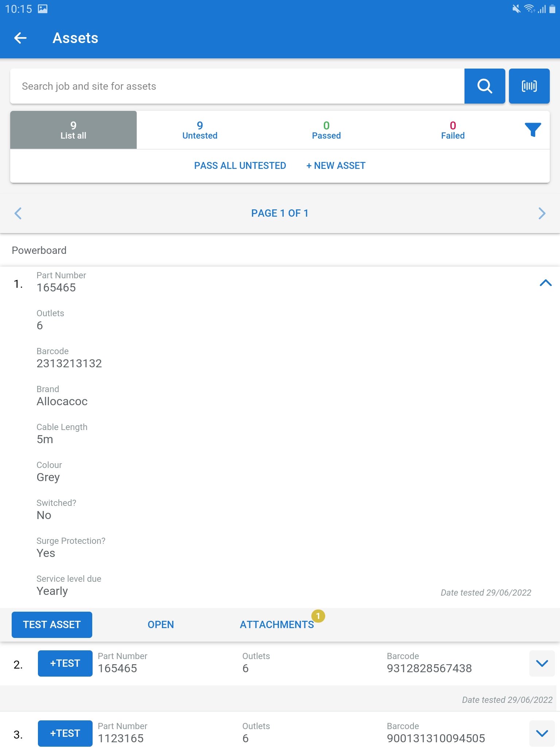Go back using the arrow icon
Image resolution: width=560 pixels, height=747 pixels.
click(x=20, y=38)
